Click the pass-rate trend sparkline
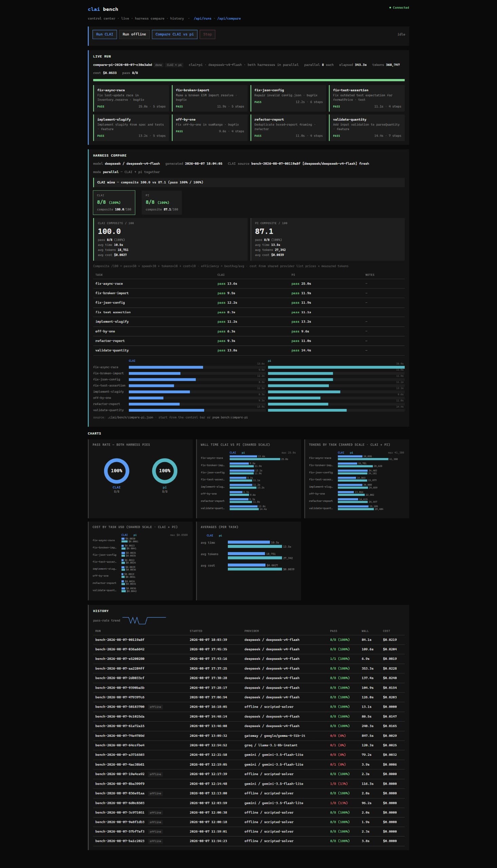497x868 pixels. tap(144, 620)
